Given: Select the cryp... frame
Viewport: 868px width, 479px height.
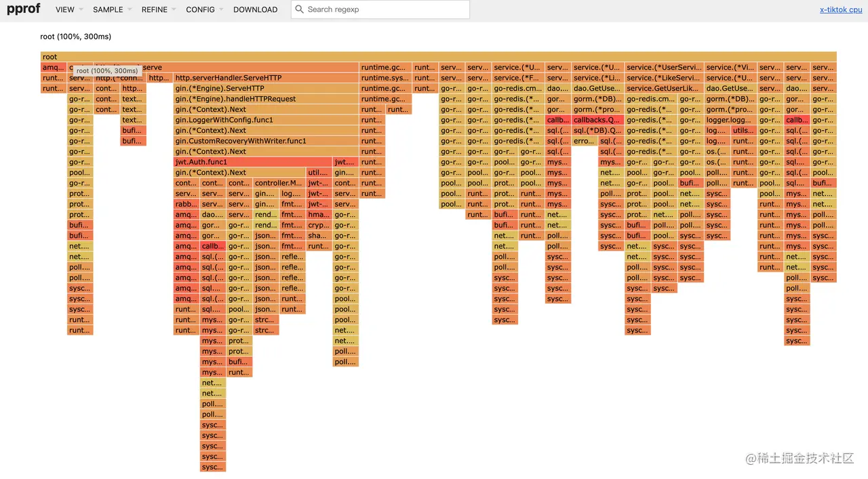Looking at the screenshot, I should (x=319, y=225).
